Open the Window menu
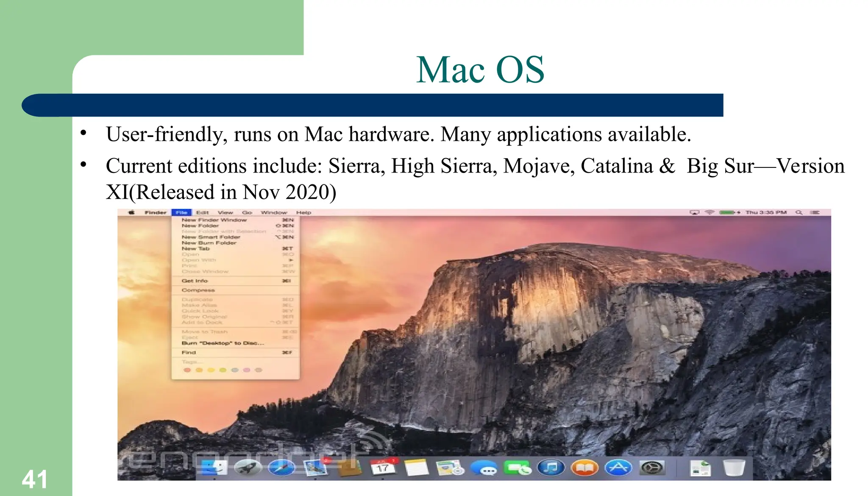This screenshot has height=496, width=868. coord(274,212)
